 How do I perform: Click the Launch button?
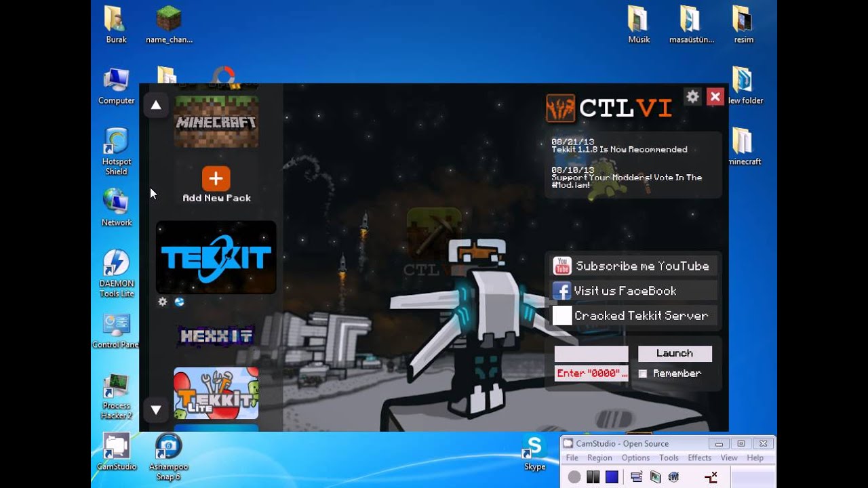(x=675, y=353)
